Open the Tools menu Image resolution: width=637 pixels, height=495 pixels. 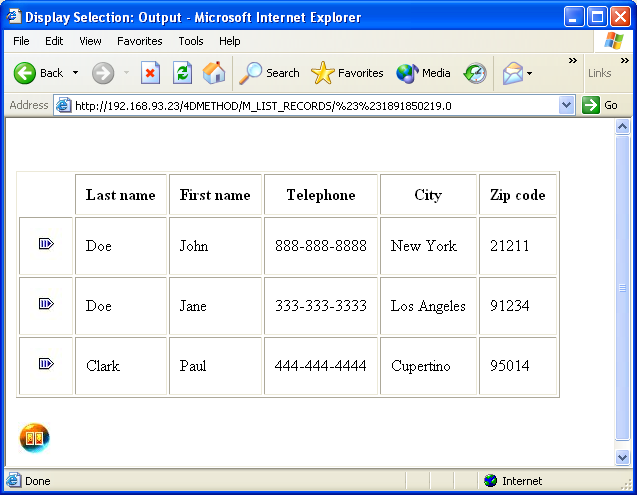[x=191, y=41]
